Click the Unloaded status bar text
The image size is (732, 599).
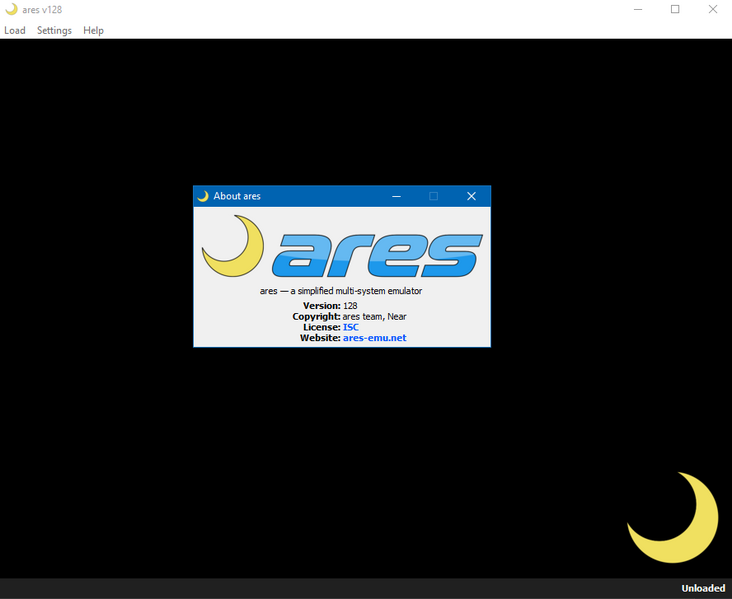pos(703,588)
